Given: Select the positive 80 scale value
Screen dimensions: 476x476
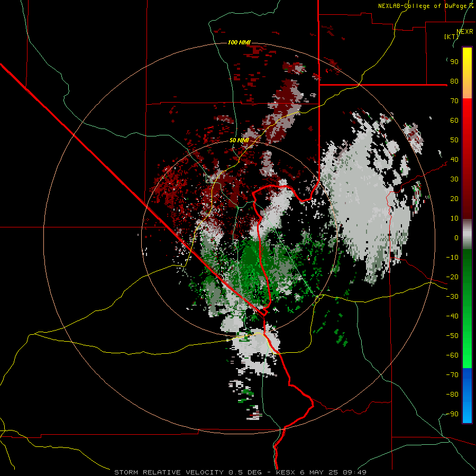Looking at the screenshot, I should point(454,81).
